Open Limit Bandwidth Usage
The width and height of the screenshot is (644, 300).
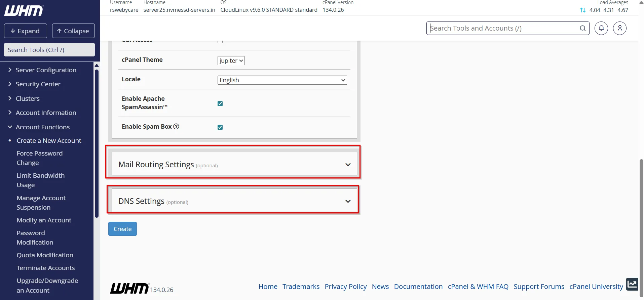point(41,180)
